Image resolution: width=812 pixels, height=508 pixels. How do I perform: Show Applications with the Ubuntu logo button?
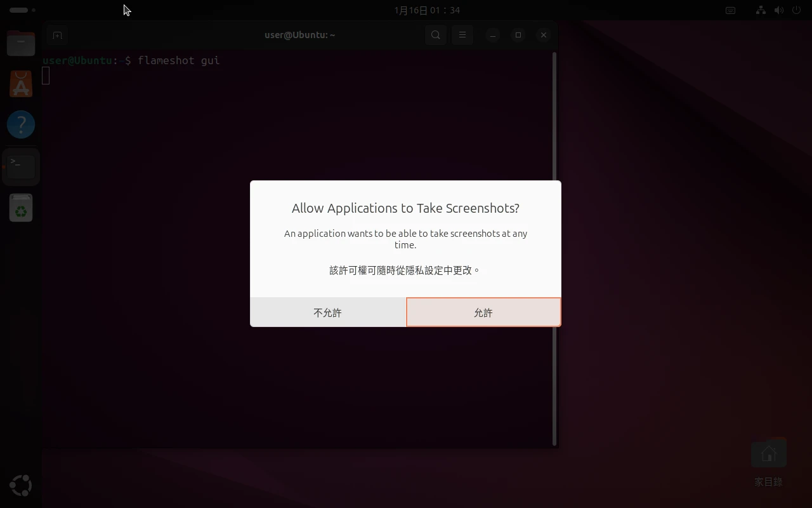click(x=21, y=486)
